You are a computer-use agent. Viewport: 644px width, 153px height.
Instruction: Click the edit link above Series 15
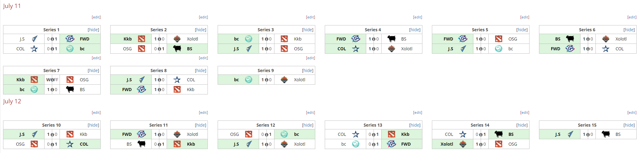(632, 113)
